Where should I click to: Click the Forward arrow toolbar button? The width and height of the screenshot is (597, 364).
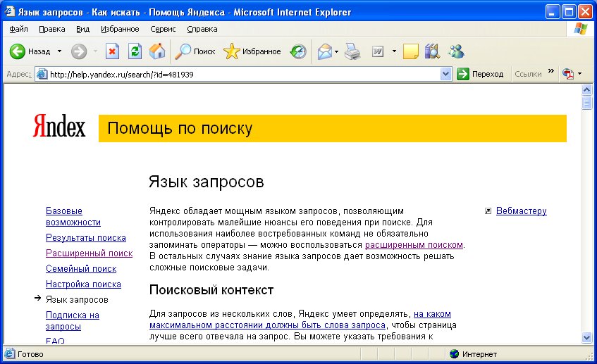click(79, 51)
